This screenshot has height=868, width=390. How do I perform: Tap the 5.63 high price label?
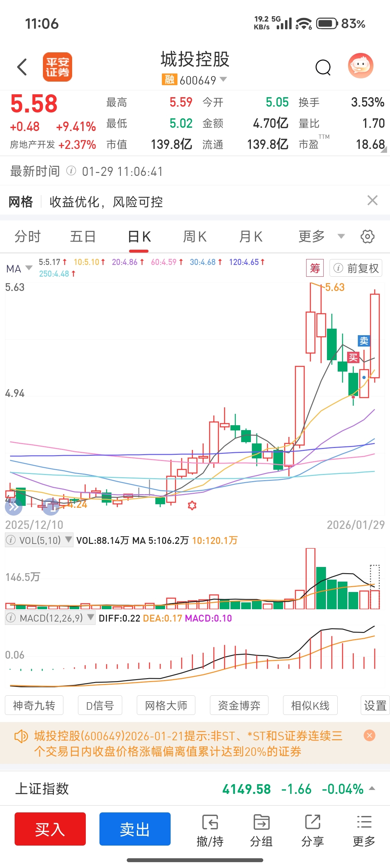click(334, 287)
